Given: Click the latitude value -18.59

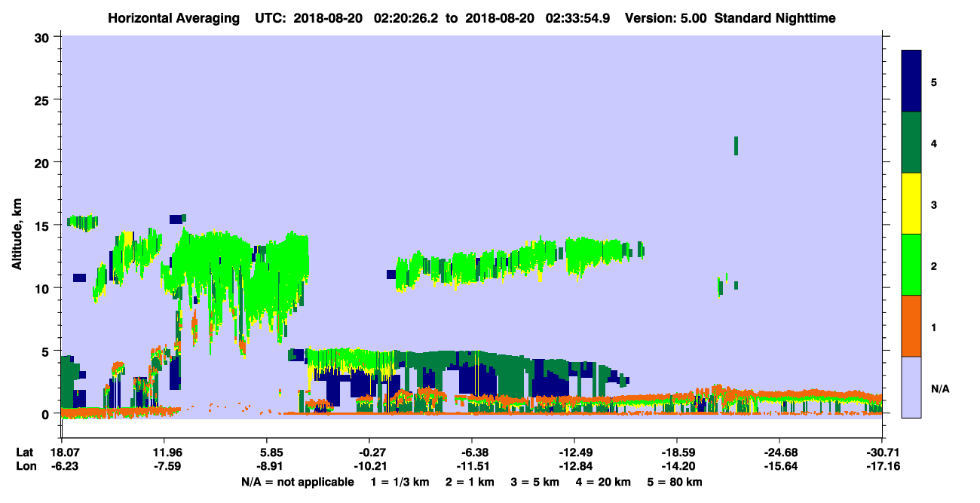Looking at the screenshot, I should tap(677, 452).
